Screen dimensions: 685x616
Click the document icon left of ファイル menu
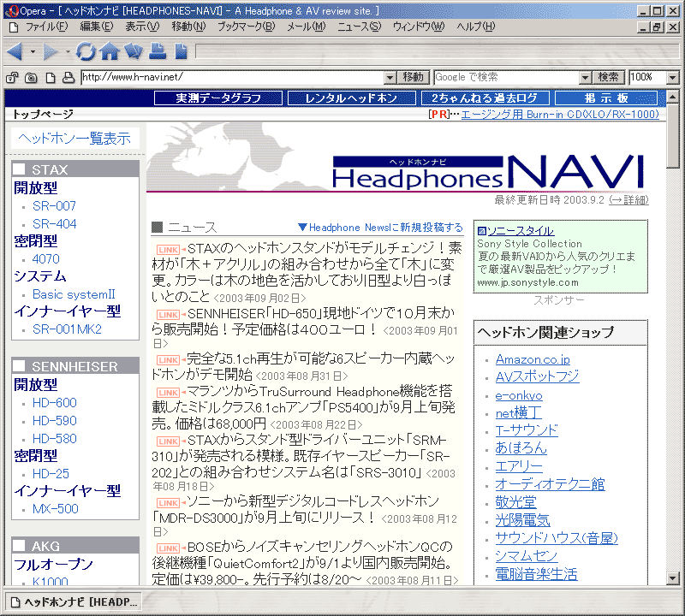[x=14, y=27]
